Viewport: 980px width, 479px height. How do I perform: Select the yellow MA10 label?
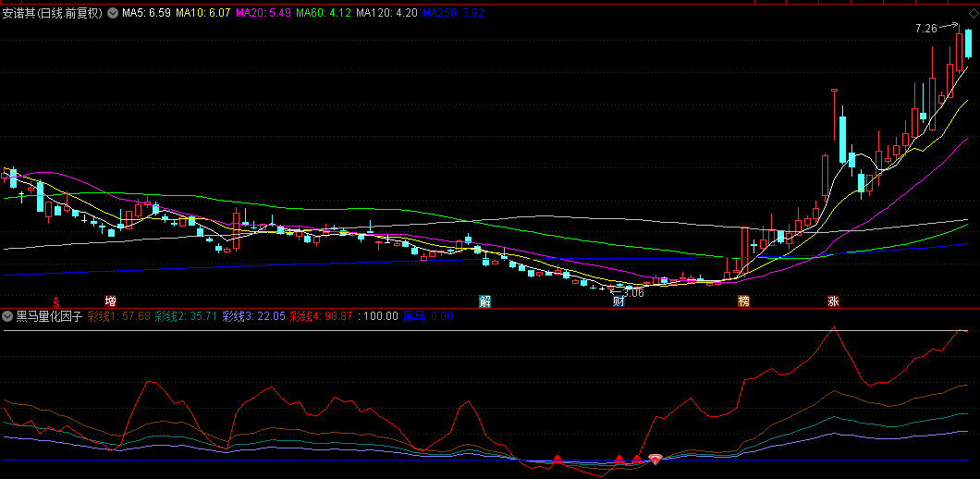(x=203, y=14)
